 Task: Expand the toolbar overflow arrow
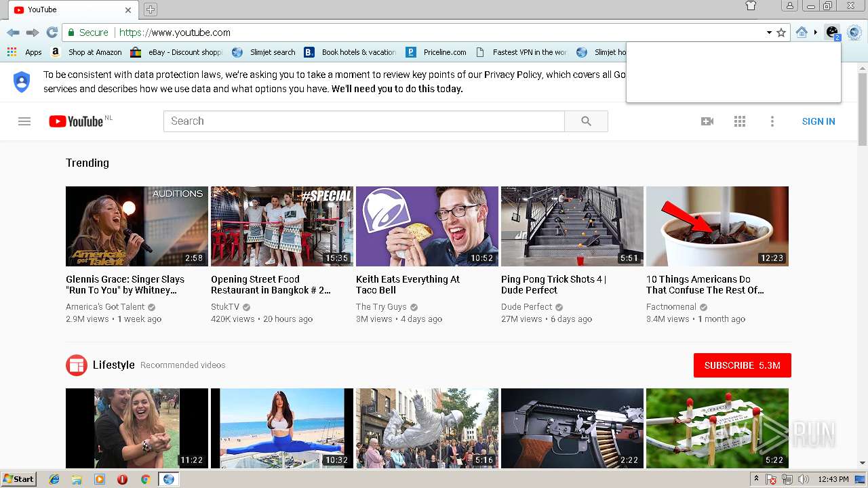[x=815, y=33]
